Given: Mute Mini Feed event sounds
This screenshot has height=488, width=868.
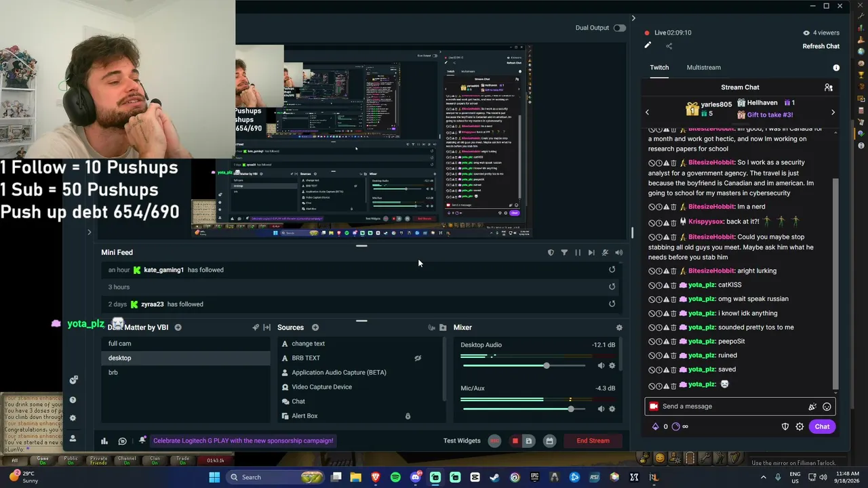Looking at the screenshot, I should tap(618, 253).
